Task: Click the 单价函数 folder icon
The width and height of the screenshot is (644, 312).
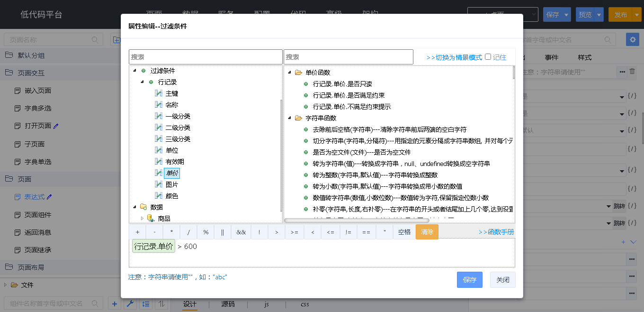Action: 298,73
